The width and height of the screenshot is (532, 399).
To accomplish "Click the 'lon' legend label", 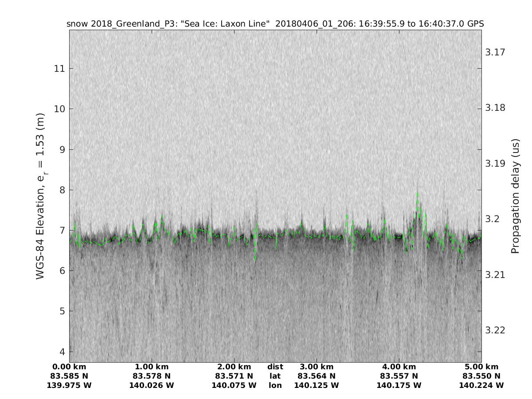I will 275,385.
